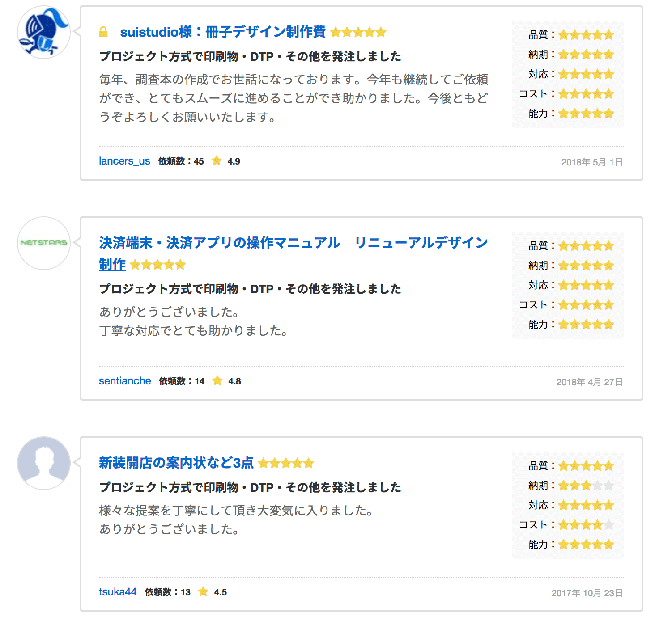Click the コスト four-star rating in tsuka44 review
The width and height of the screenshot is (672, 625).
586,525
